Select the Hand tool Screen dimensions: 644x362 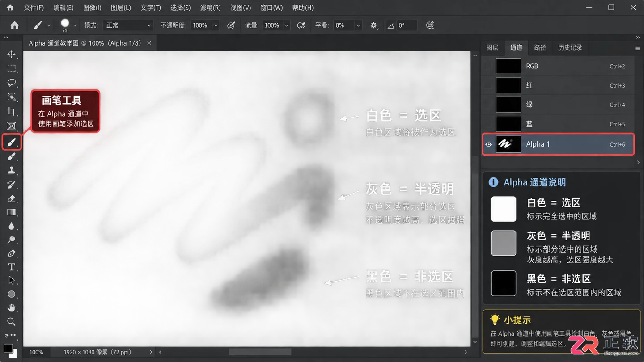coord(11,308)
